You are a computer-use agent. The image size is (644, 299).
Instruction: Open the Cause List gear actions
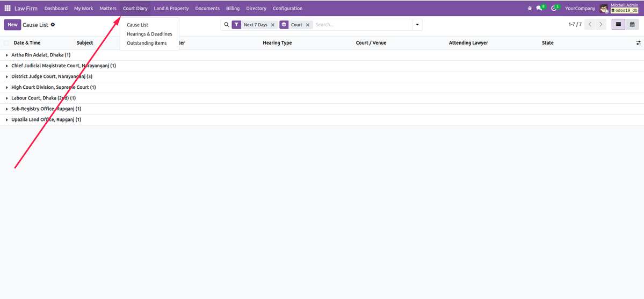point(53,25)
